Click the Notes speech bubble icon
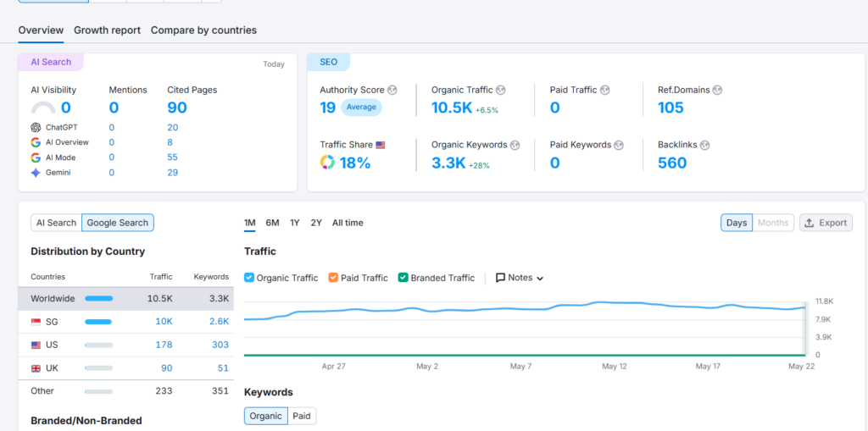Image resolution: width=868 pixels, height=431 pixels. 500,278
